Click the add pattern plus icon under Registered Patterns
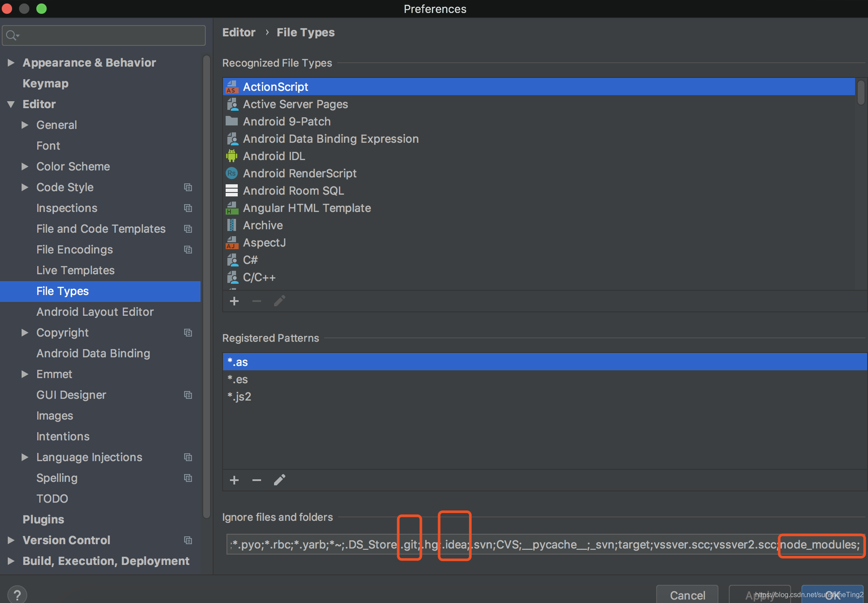This screenshot has height=603, width=868. 234,480
